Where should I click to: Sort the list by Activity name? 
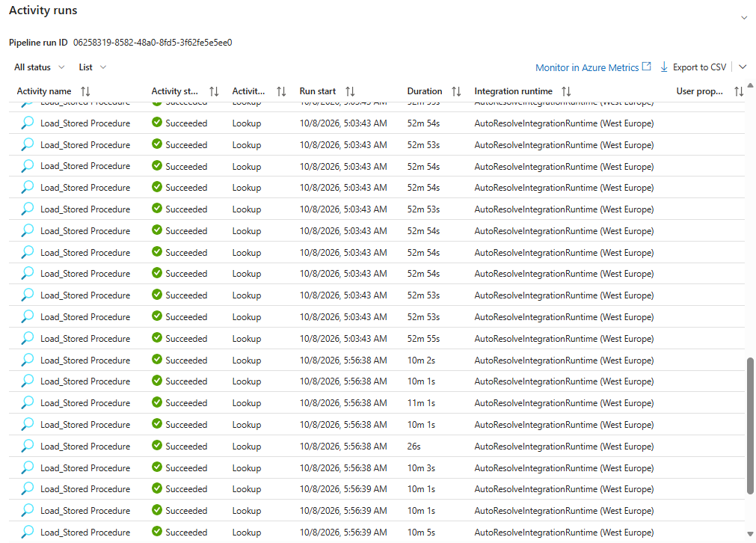tap(85, 91)
